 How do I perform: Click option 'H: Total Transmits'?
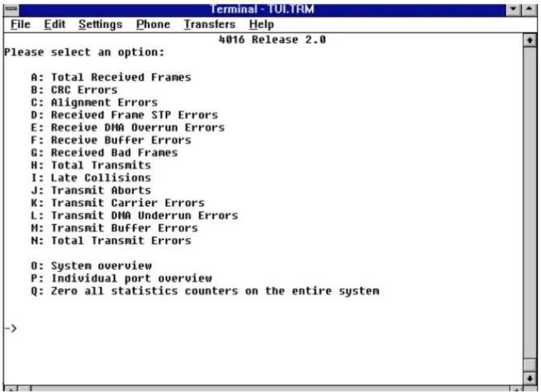pos(90,165)
